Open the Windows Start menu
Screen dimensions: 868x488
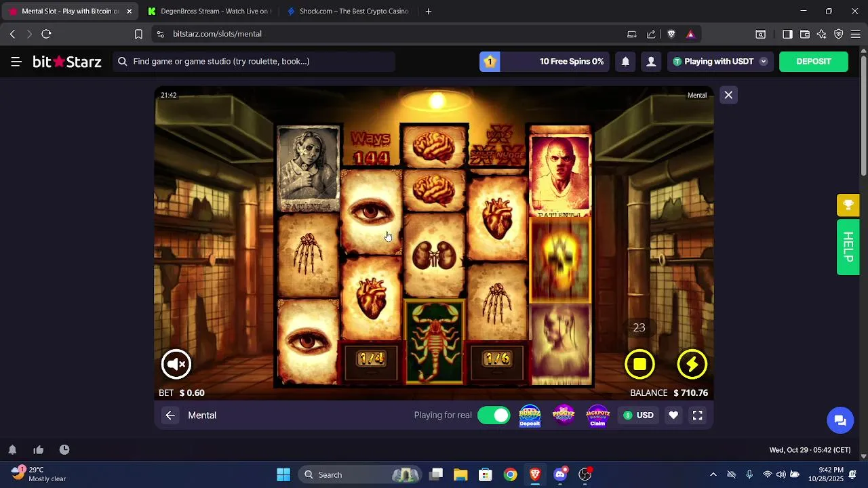pyautogui.click(x=283, y=474)
